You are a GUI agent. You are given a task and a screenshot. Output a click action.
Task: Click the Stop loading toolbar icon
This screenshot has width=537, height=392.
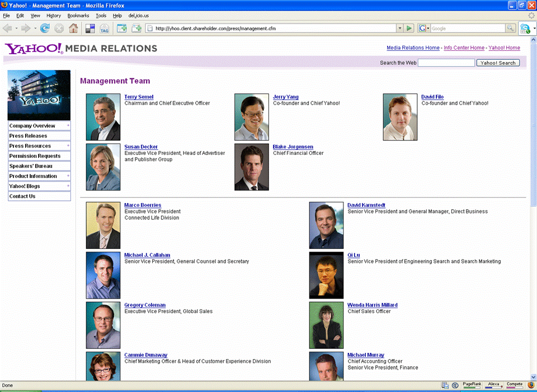[x=59, y=28]
